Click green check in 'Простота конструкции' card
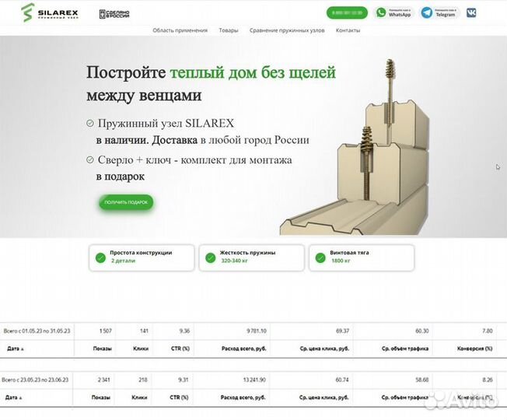Screen dimensions: 507x420 coord(100,257)
